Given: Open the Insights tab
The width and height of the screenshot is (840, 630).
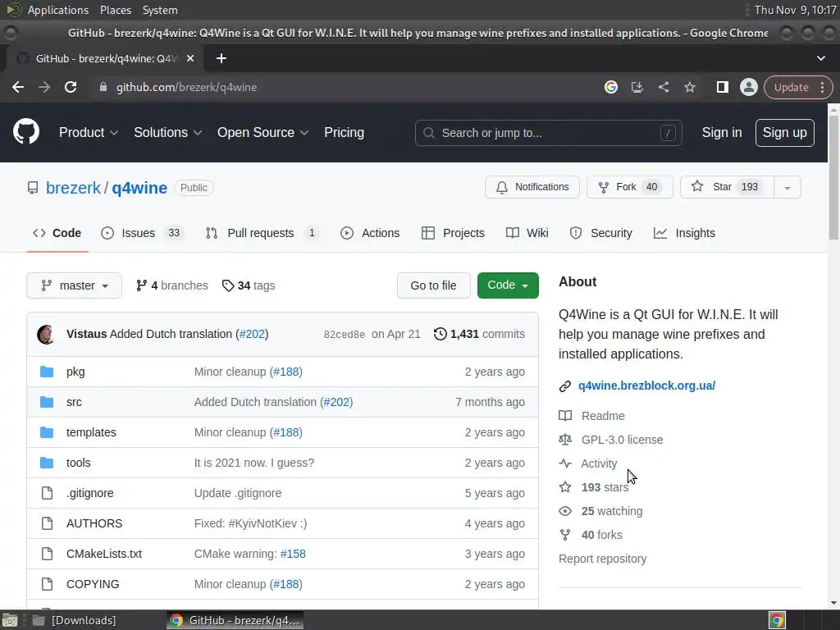Looking at the screenshot, I should pyautogui.click(x=685, y=233).
